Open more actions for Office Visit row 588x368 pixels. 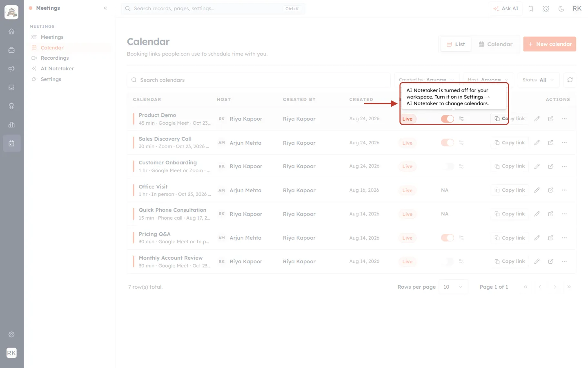pyautogui.click(x=564, y=190)
